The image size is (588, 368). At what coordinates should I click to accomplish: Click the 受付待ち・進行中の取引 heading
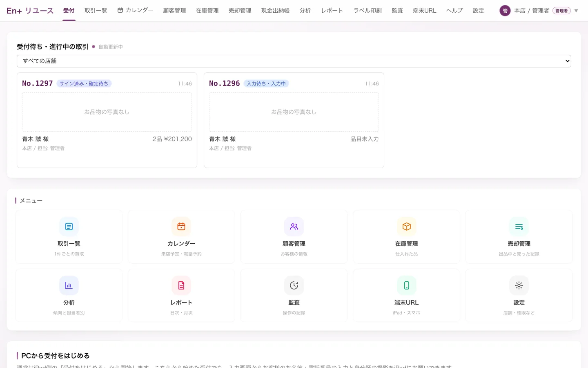[53, 47]
